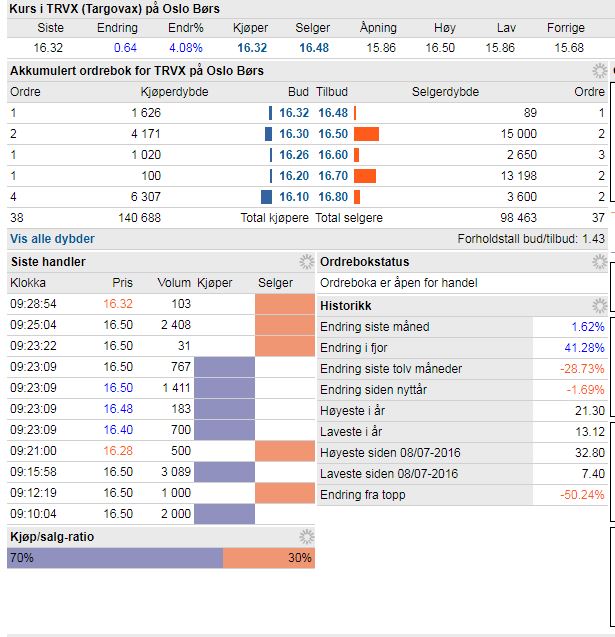Click the Høy value 16.50 in quote row

point(440,48)
